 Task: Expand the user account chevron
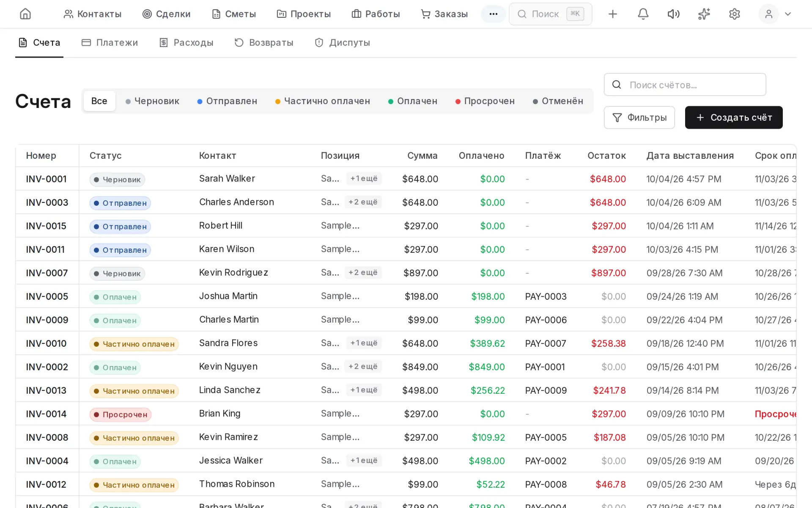point(787,14)
